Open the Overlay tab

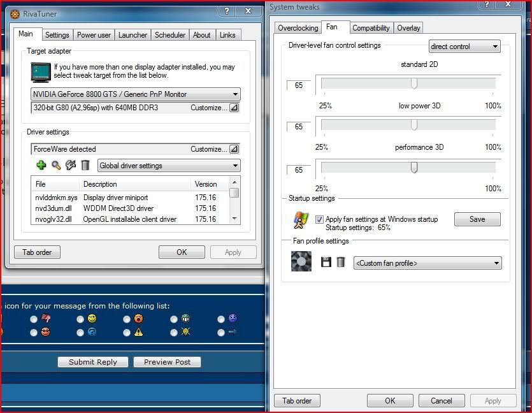408,28
